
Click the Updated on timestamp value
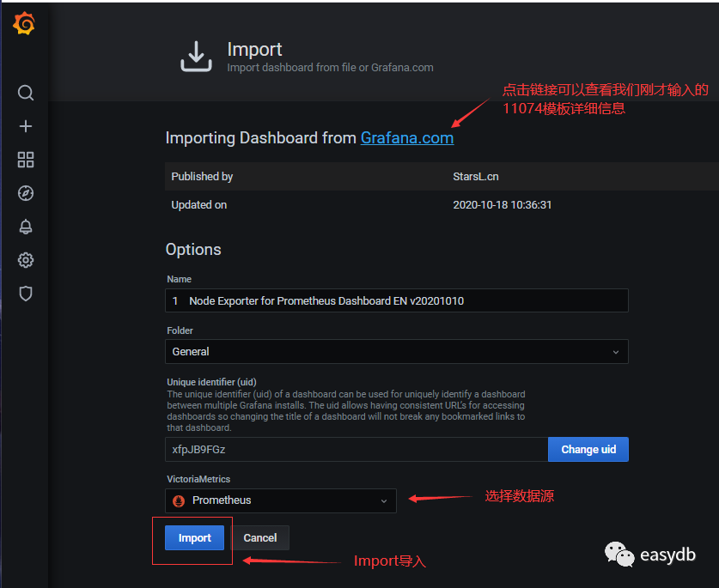click(x=502, y=205)
